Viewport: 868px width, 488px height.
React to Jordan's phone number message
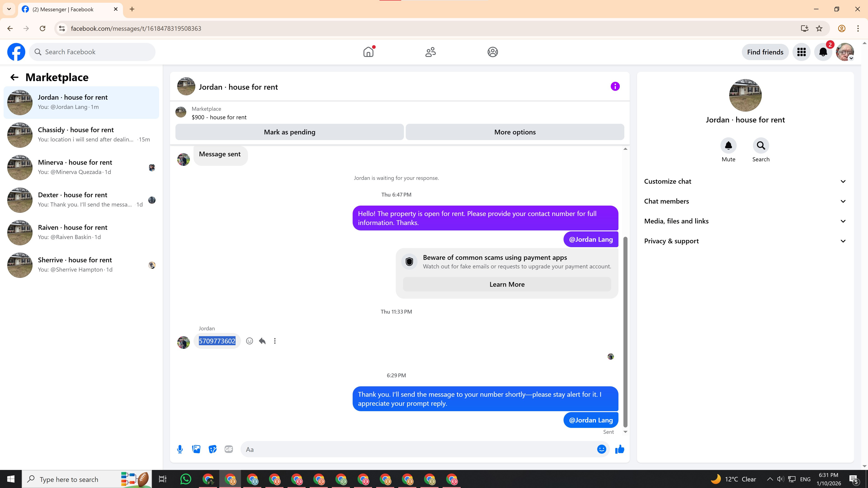249,341
